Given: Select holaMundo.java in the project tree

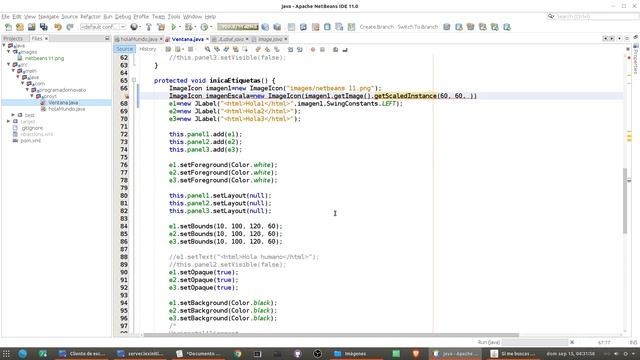Looking at the screenshot, I should (x=67, y=109).
